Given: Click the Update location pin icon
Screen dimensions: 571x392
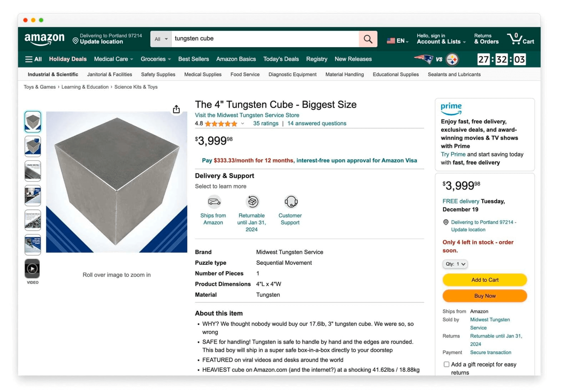Looking at the screenshot, I should (75, 41).
